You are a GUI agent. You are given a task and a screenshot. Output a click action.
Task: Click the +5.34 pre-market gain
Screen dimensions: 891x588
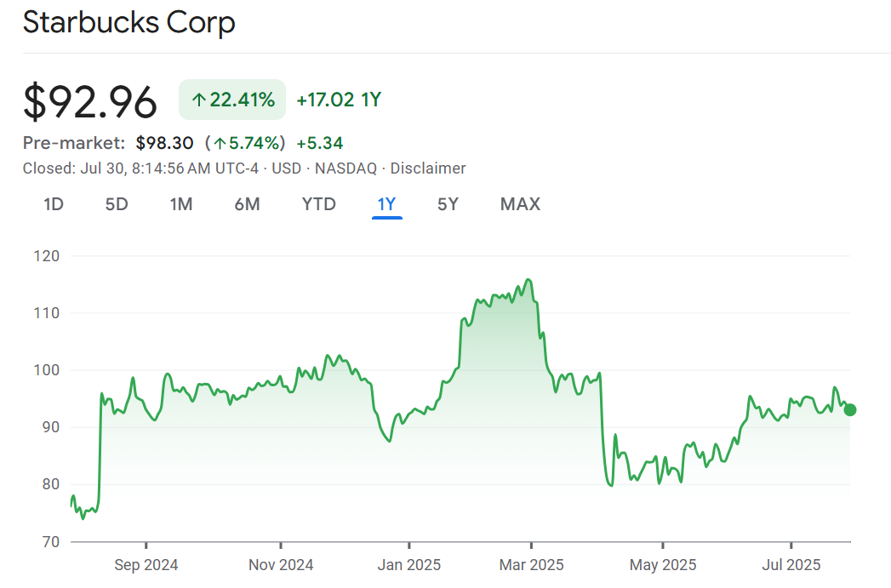pyautogui.click(x=320, y=143)
